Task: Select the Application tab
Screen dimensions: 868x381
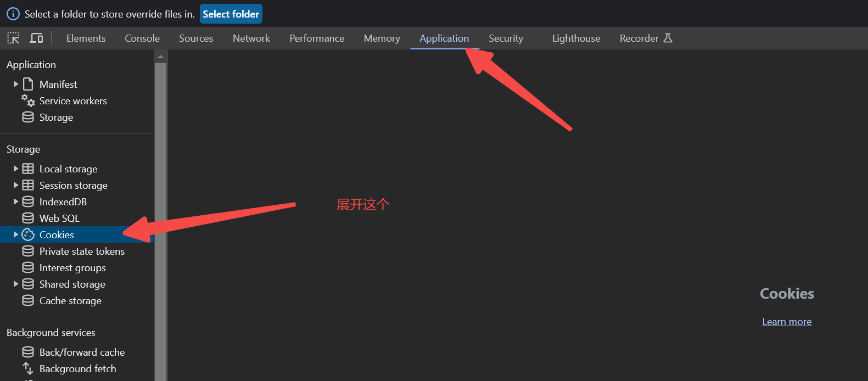Action: pyautogui.click(x=444, y=38)
